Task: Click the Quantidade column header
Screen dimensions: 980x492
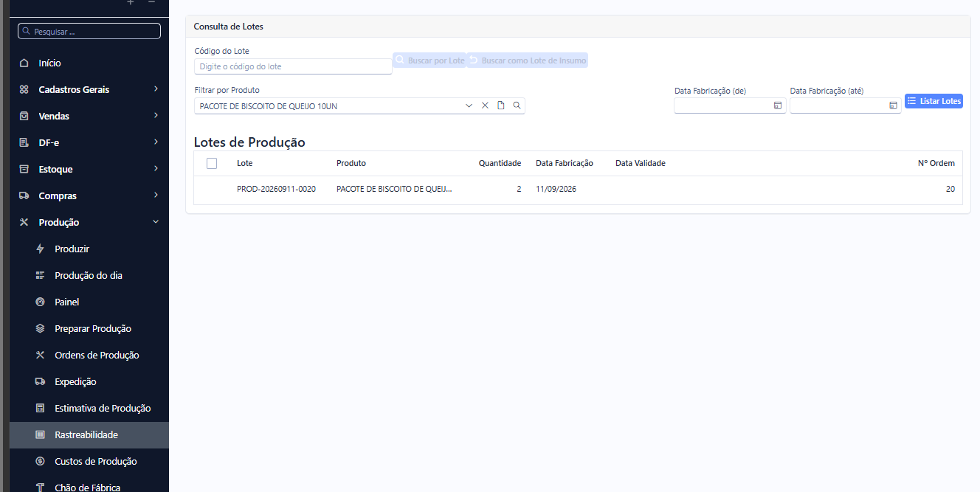Action: (x=500, y=164)
